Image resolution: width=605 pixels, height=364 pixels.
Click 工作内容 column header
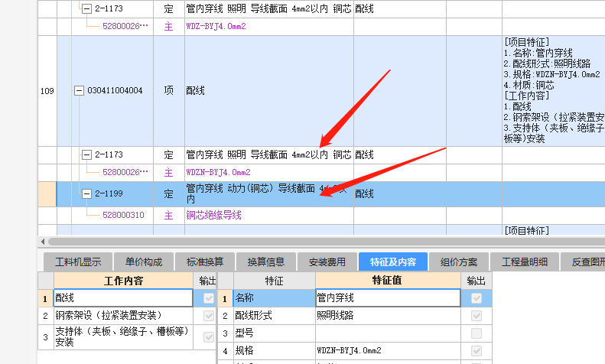click(x=123, y=281)
